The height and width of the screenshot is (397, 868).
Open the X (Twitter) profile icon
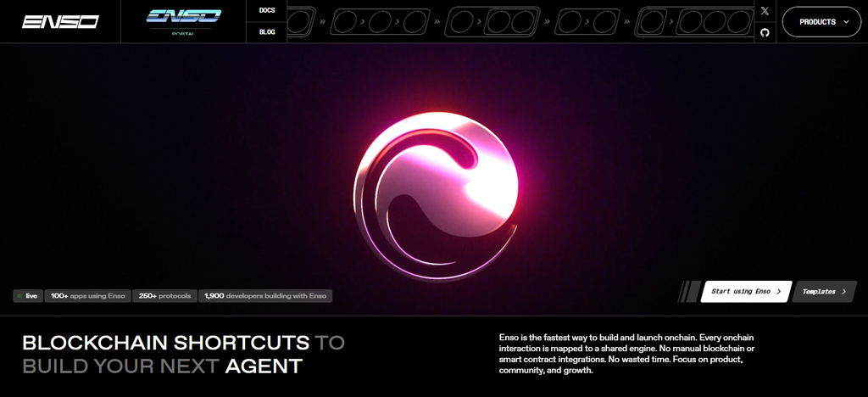[x=765, y=11]
